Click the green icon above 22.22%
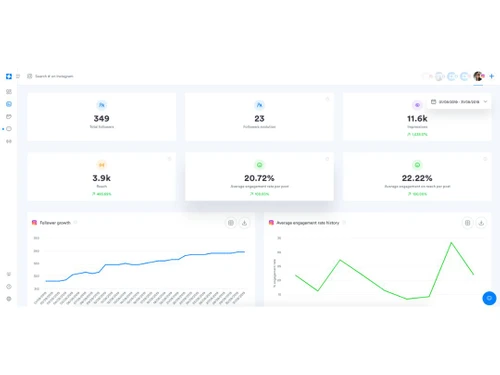Viewport: 500px width, 375px height. tap(417, 165)
